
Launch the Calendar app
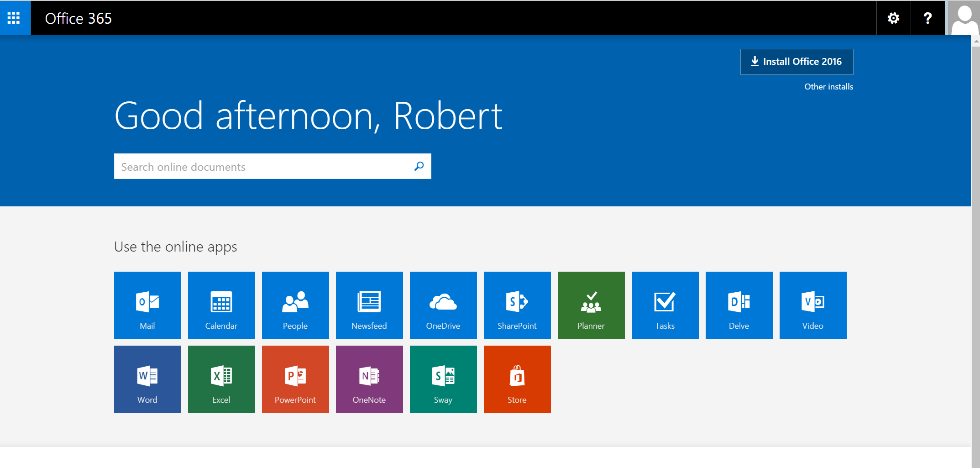pos(221,305)
